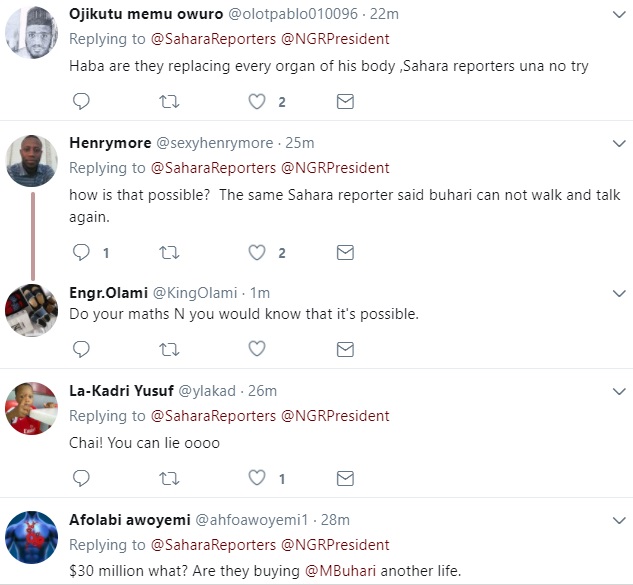Image resolution: width=633 pixels, height=585 pixels.
Task: Message La-Kadri Yusuf's tweet with envelope icon
Action: tap(345, 478)
